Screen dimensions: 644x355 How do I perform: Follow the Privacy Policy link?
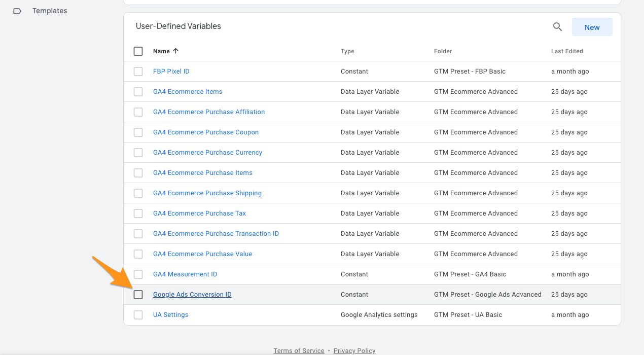point(354,350)
